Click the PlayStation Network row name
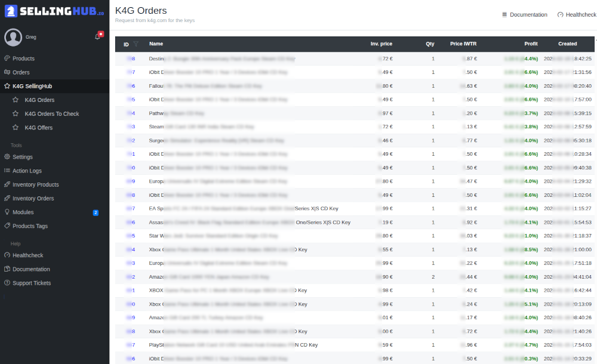 (x=233, y=345)
